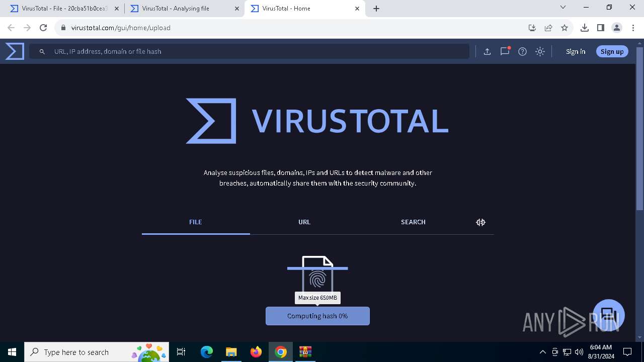Image resolution: width=644 pixels, height=362 pixels.
Task: Click the magnifier icon in search bar
Action: [x=42, y=51]
